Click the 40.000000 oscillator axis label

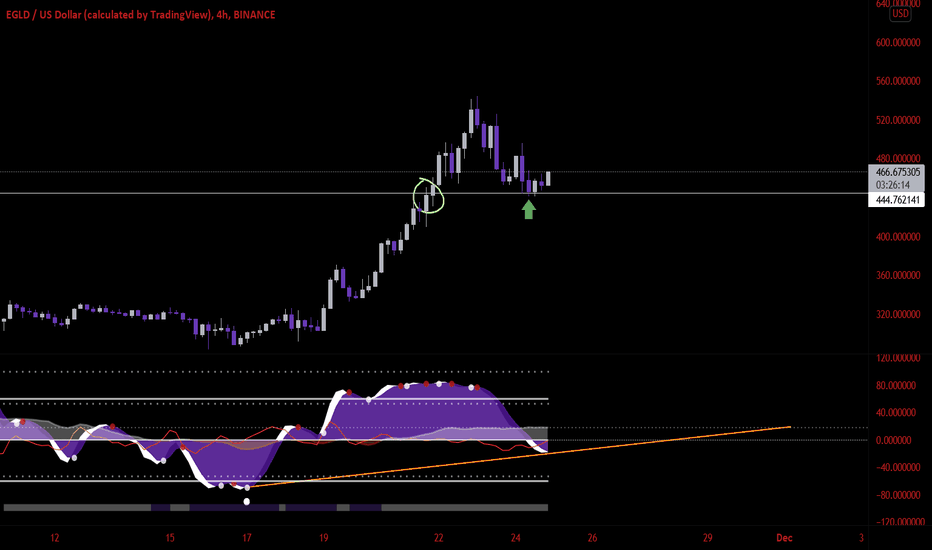click(x=896, y=413)
